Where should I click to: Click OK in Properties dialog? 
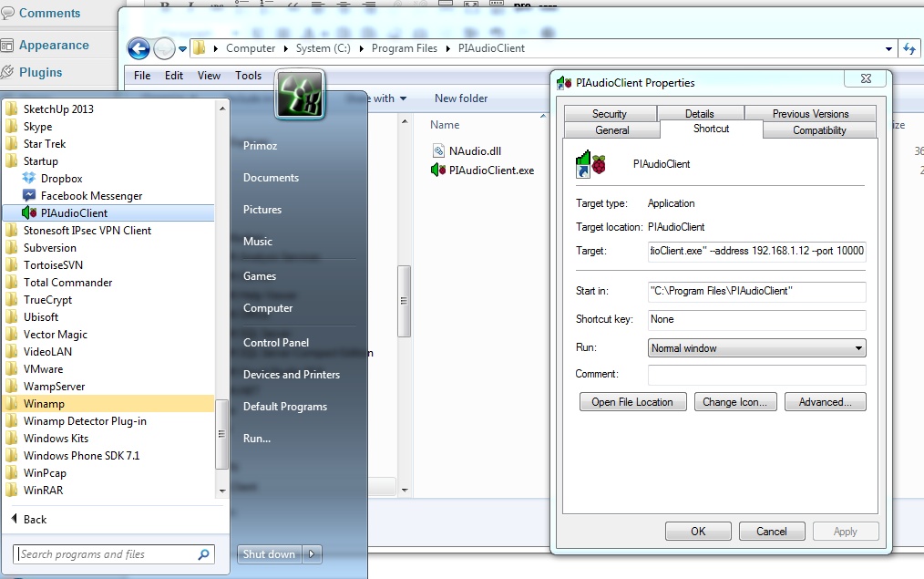(698, 532)
